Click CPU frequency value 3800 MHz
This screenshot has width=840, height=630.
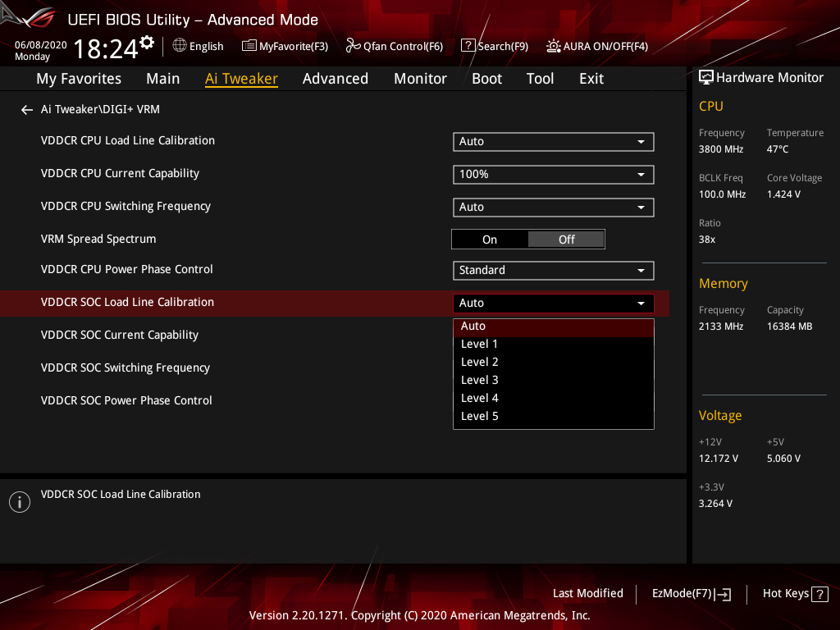(720, 149)
